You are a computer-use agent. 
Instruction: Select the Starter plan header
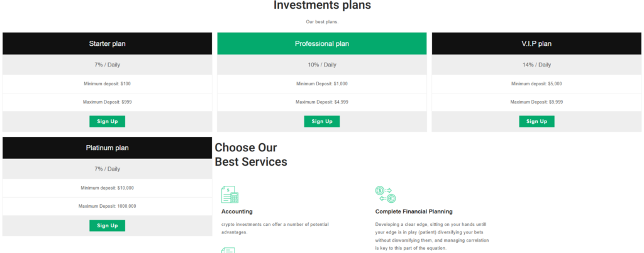pyautogui.click(x=107, y=44)
